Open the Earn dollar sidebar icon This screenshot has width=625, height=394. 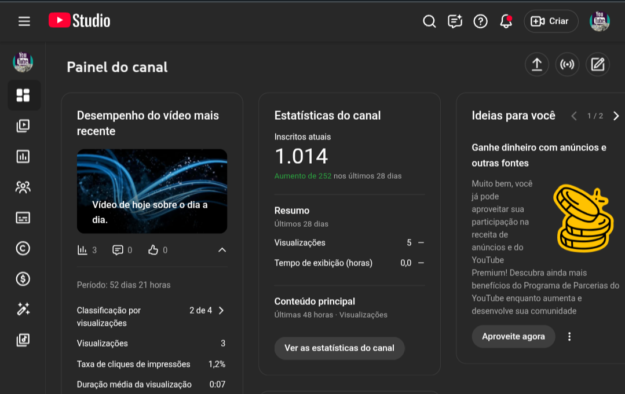coord(23,279)
